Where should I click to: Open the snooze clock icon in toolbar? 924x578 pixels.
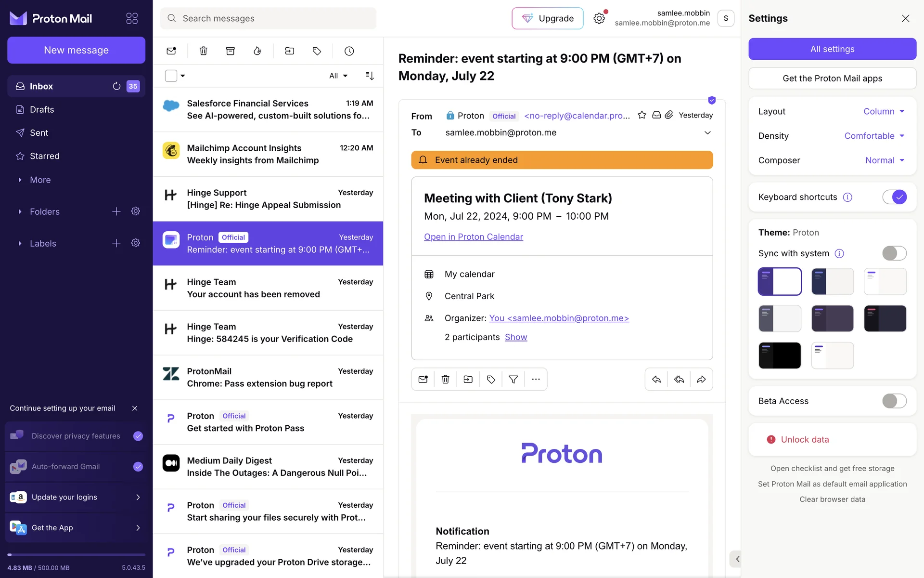[349, 51]
